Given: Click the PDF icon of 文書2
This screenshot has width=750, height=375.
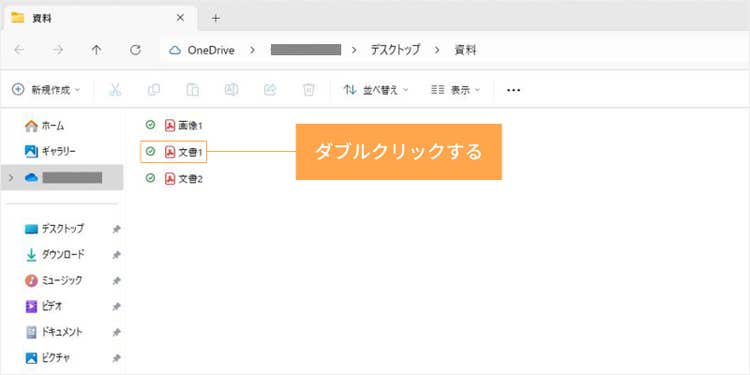Looking at the screenshot, I should (170, 178).
